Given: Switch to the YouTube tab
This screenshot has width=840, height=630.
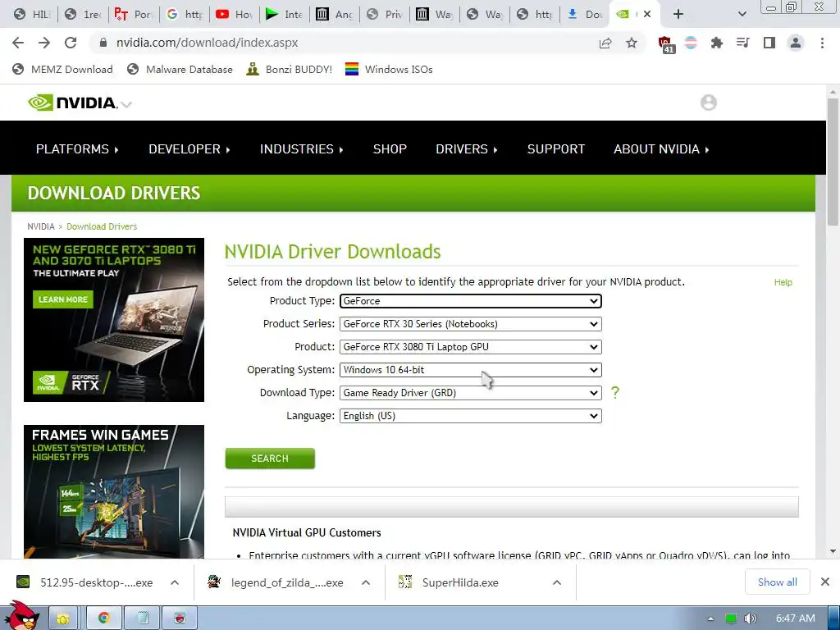Looking at the screenshot, I should coord(234,14).
